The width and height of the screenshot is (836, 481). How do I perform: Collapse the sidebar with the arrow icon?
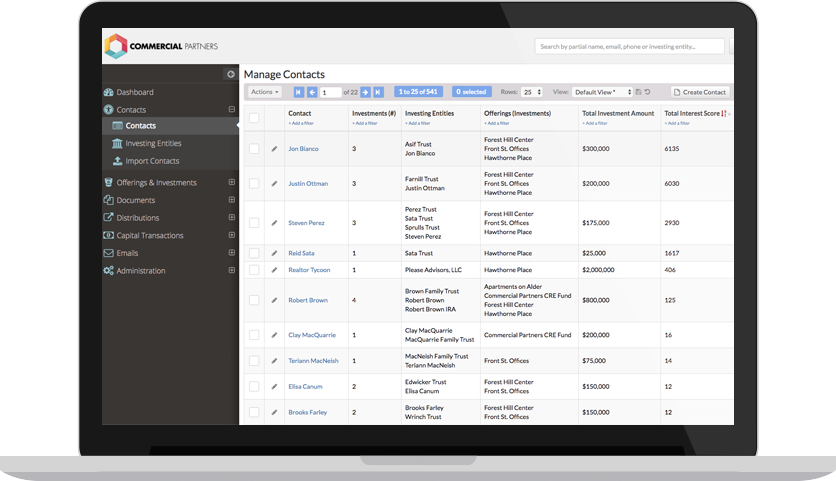pos(231,74)
